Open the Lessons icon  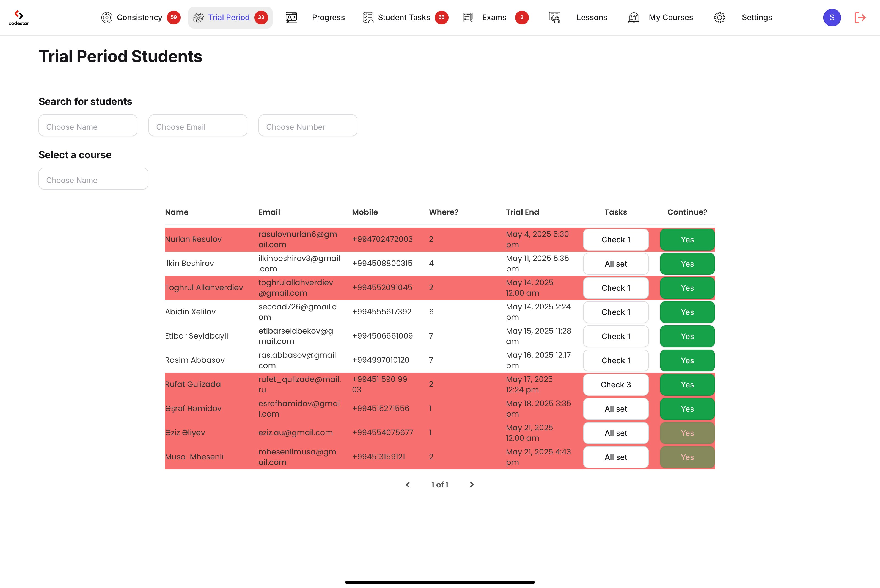click(554, 18)
